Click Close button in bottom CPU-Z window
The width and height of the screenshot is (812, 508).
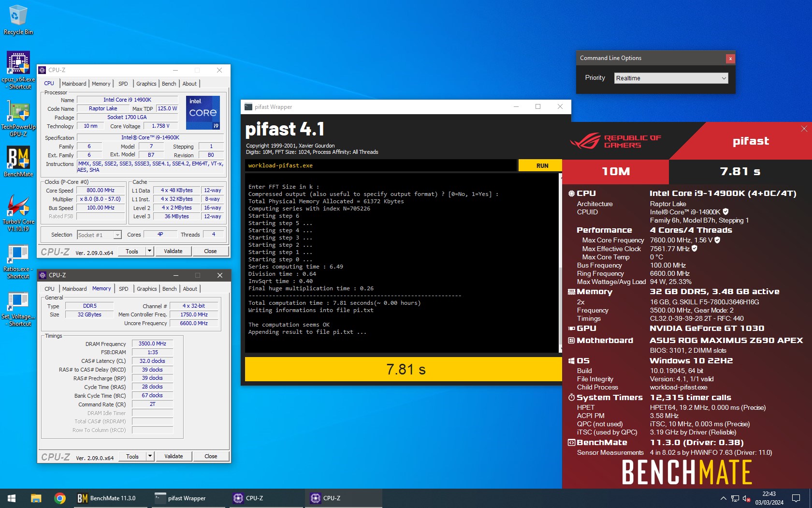point(211,456)
